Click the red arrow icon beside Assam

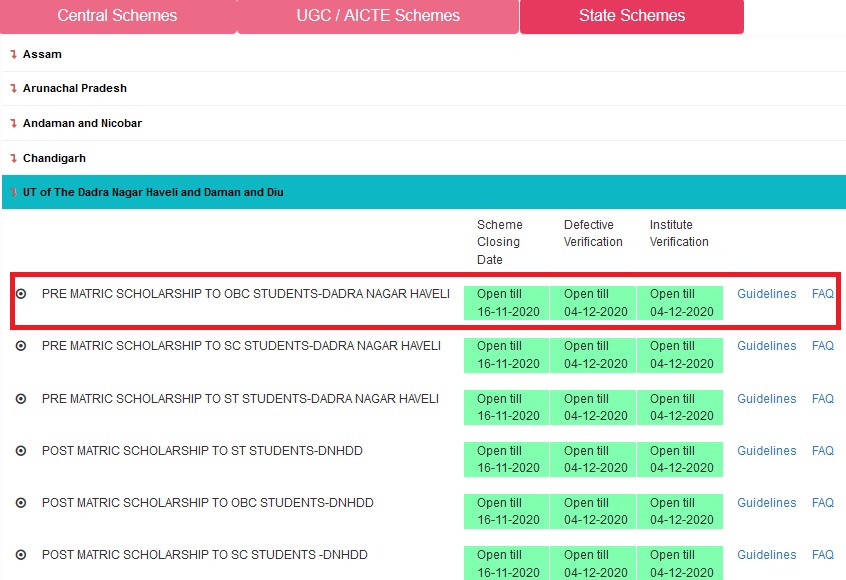point(13,54)
